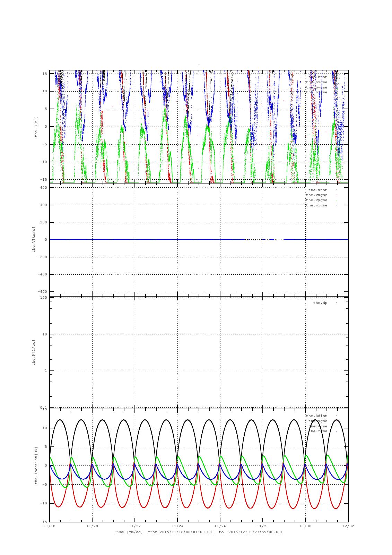The height and width of the screenshot is (555, 392).
Task: Click '-15' tick of the location panel
Action: pyautogui.click(x=43, y=522)
